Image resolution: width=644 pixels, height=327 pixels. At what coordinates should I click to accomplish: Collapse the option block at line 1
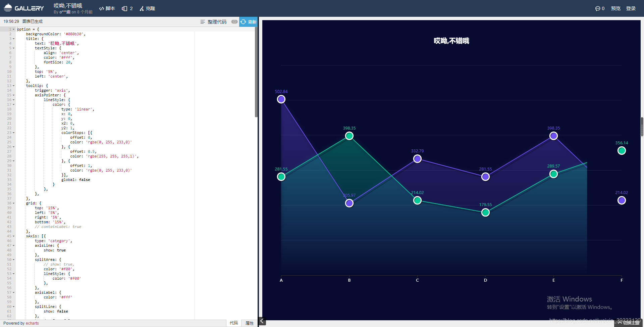click(14, 29)
